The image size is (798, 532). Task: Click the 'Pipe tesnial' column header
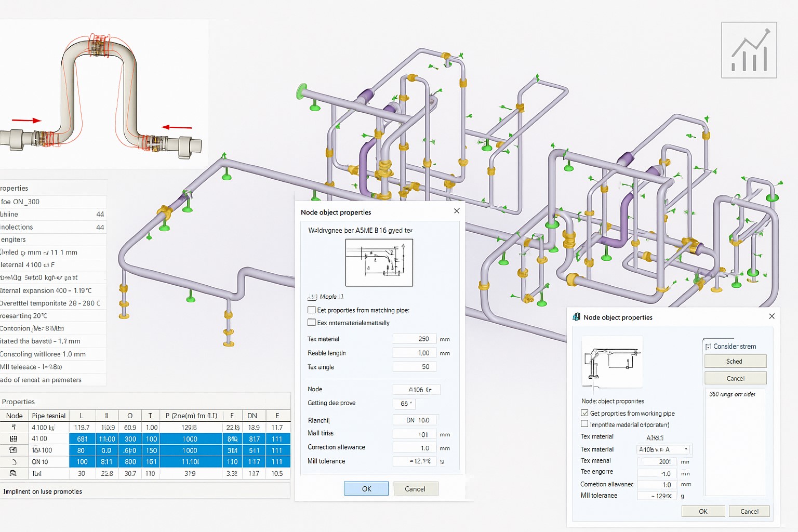click(x=48, y=416)
